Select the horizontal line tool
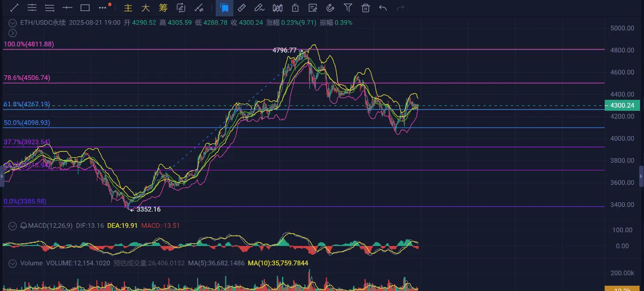The width and height of the screenshot is (644, 291). pyautogui.click(x=67, y=8)
